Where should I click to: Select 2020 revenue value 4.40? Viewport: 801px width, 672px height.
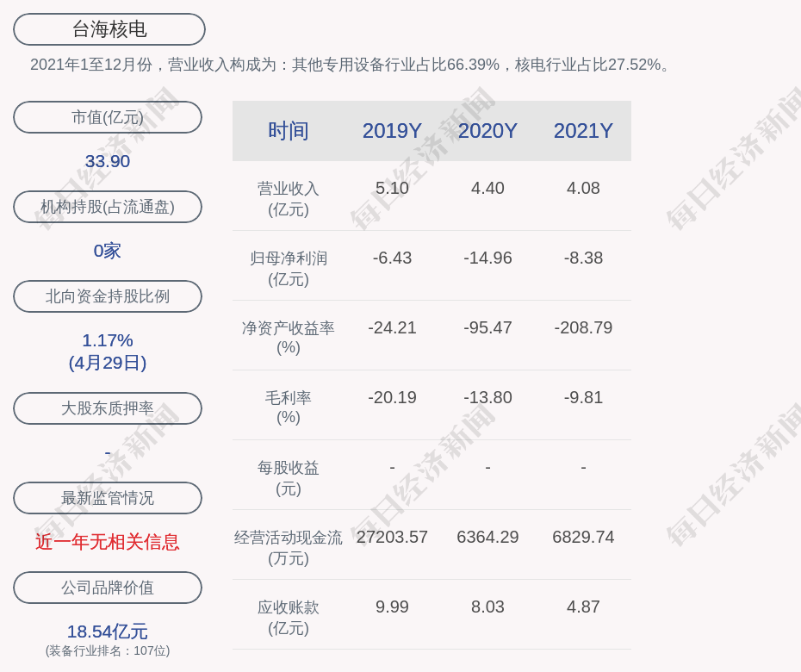pos(487,188)
